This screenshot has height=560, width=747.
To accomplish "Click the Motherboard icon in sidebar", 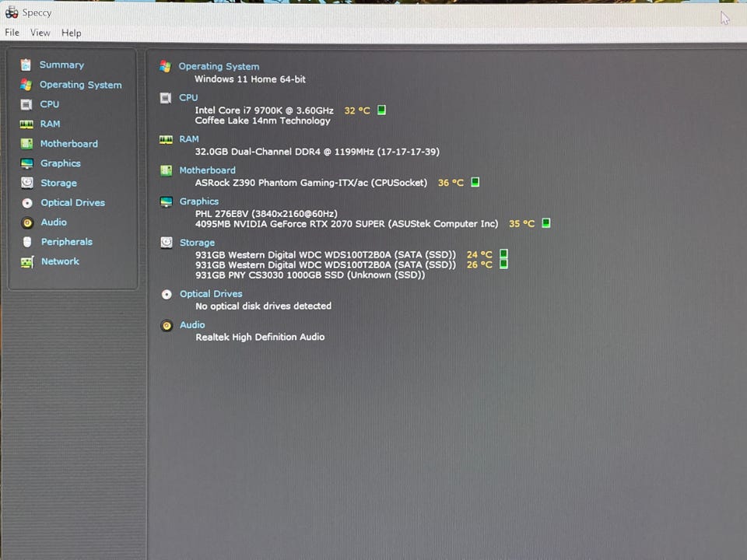I will tap(26, 144).
